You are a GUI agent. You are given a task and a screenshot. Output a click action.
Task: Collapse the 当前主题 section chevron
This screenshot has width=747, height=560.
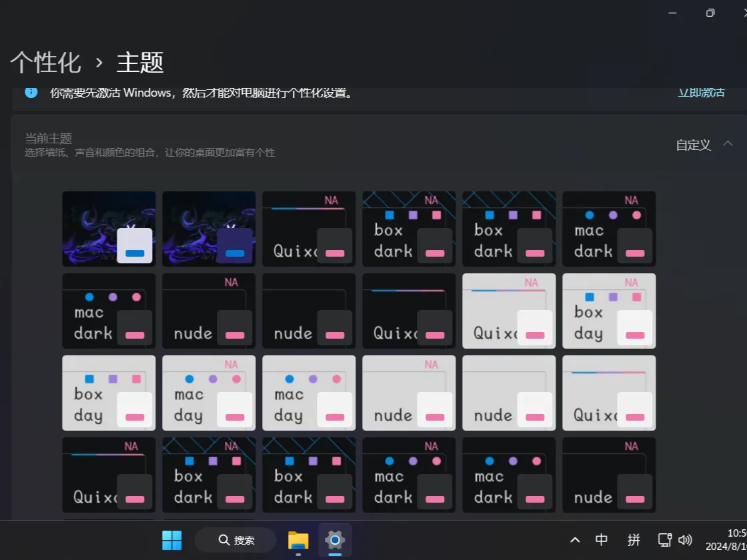coord(728,143)
